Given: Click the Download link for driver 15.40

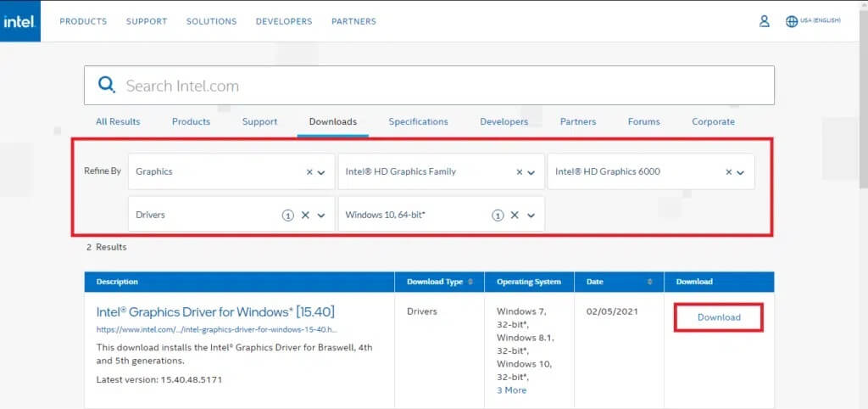Looking at the screenshot, I should pyautogui.click(x=719, y=317).
